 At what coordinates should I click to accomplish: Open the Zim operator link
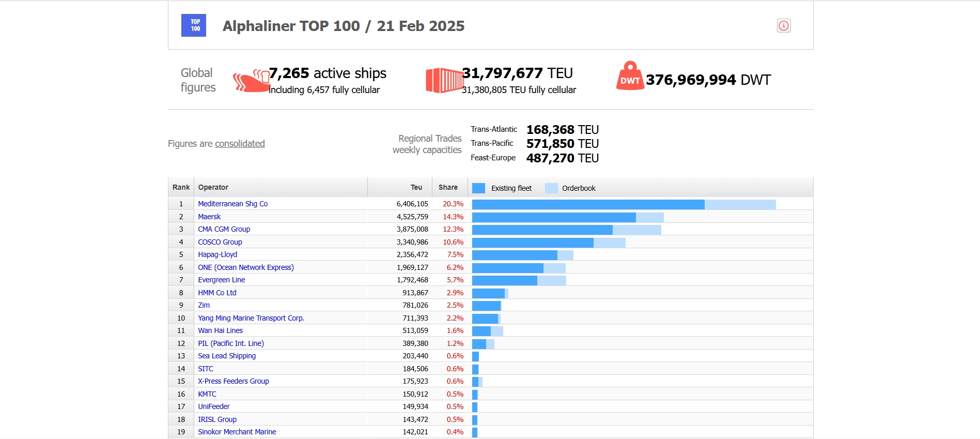click(204, 305)
